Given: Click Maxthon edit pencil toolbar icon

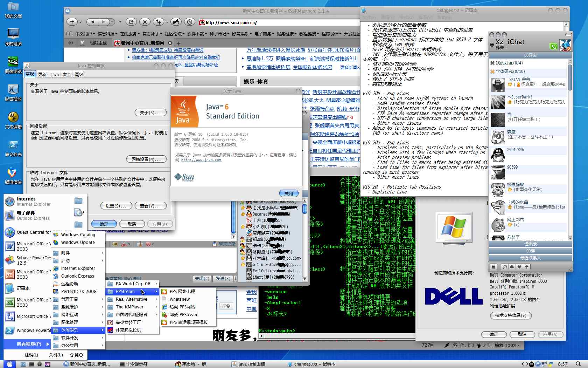Looking at the screenshot, I should (176, 22).
